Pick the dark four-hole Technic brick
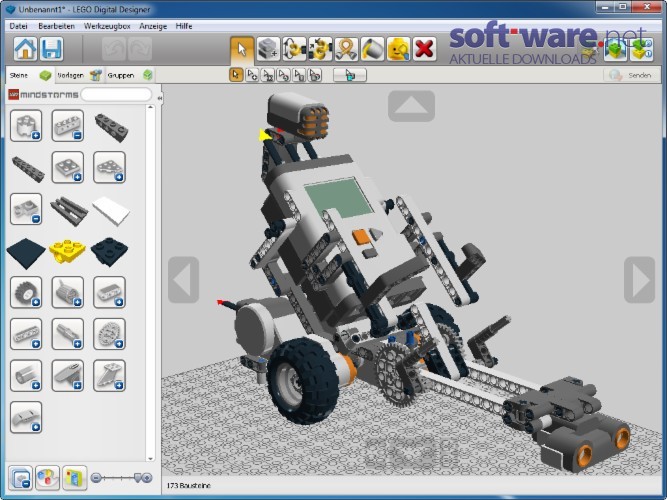This screenshot has width=667, height=500. tap(111, 127)
